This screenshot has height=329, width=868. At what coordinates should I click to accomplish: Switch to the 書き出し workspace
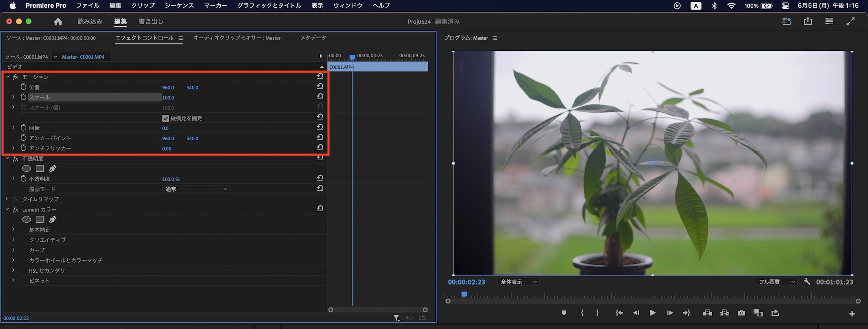click(x=151, y=22)
